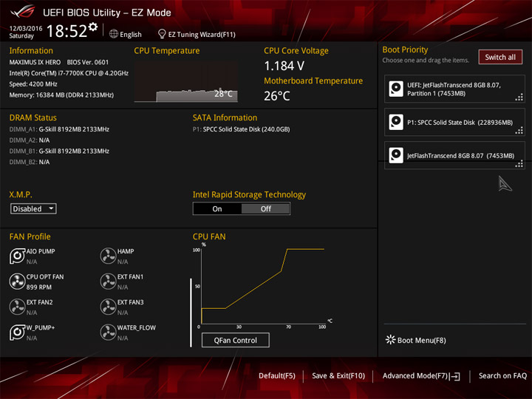Click the CPU Temperature history graph
The image size is (532, 399).
186,81
